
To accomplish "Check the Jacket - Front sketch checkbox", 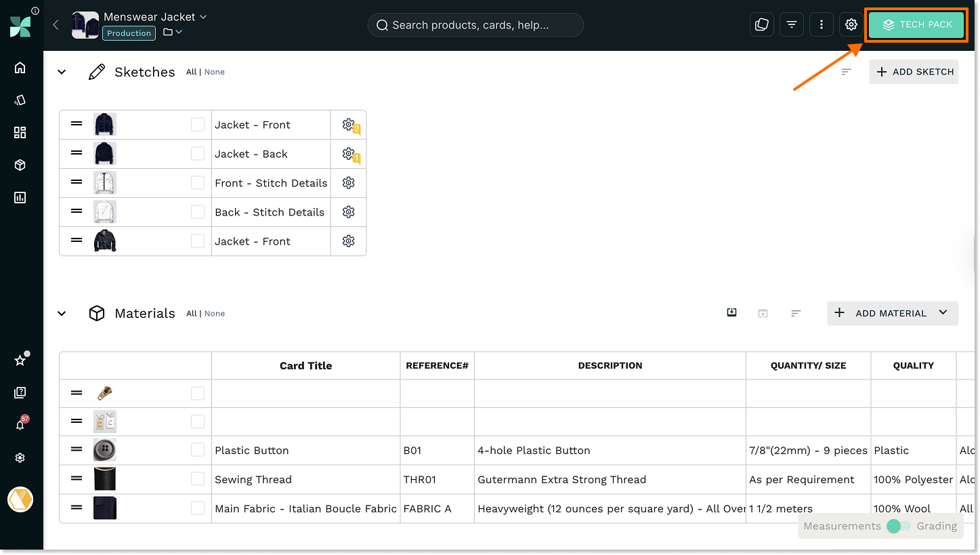I will coord(198,125).
